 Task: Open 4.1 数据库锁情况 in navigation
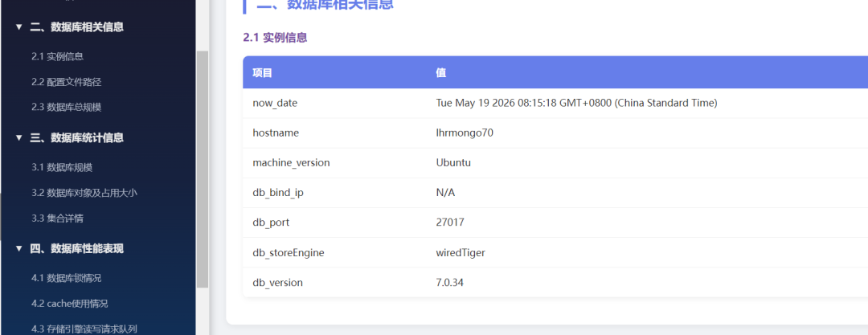[x=67, y=278]
